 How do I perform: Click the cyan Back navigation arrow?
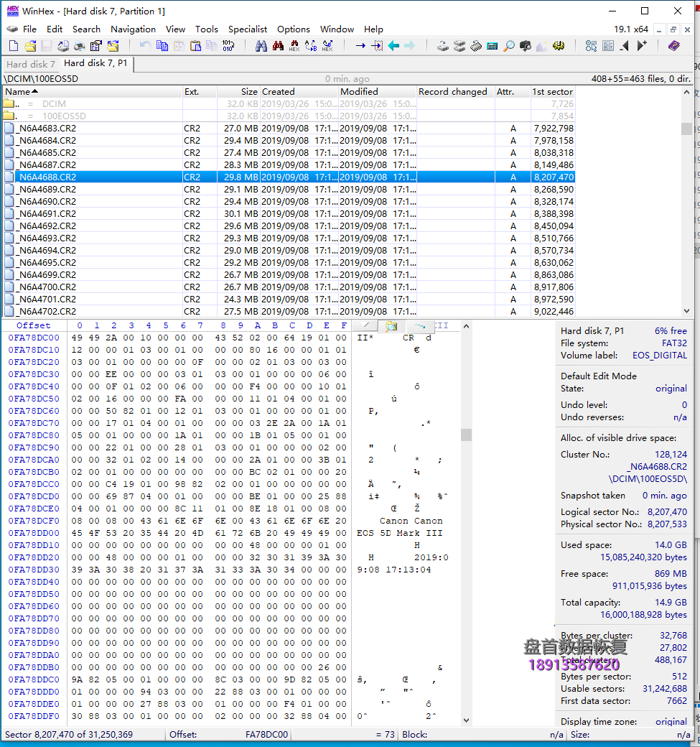tap(393, 46)
